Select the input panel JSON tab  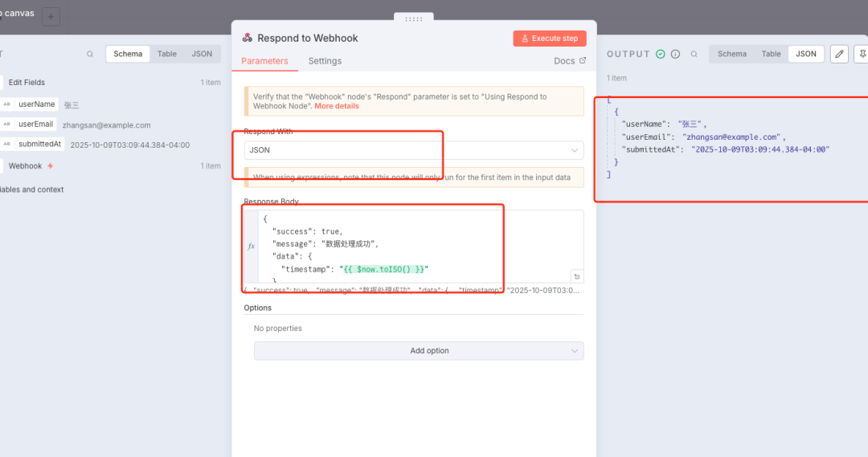coord(202,54)
